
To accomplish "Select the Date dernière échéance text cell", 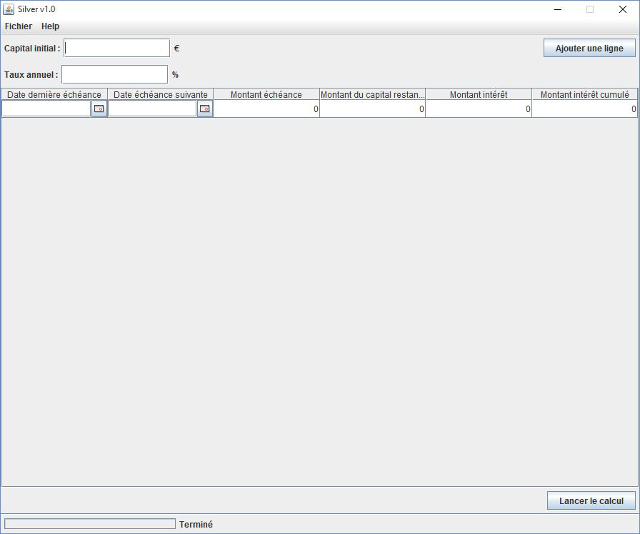I will pos(46,109).
